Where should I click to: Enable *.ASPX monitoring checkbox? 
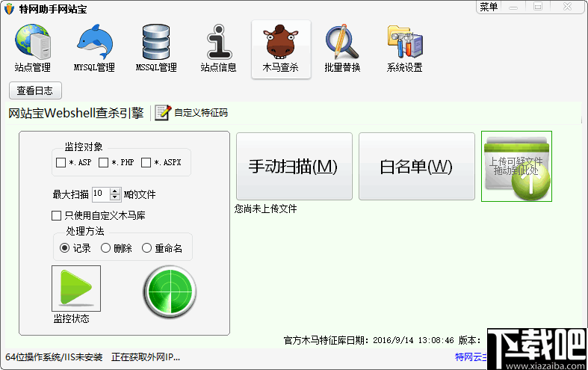click(x=146, y=162)
